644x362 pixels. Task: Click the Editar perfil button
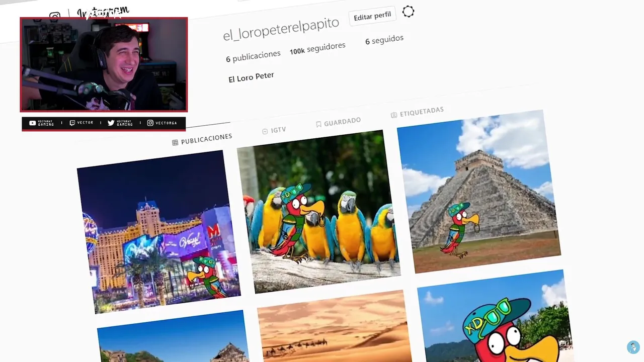click(372, 16)
